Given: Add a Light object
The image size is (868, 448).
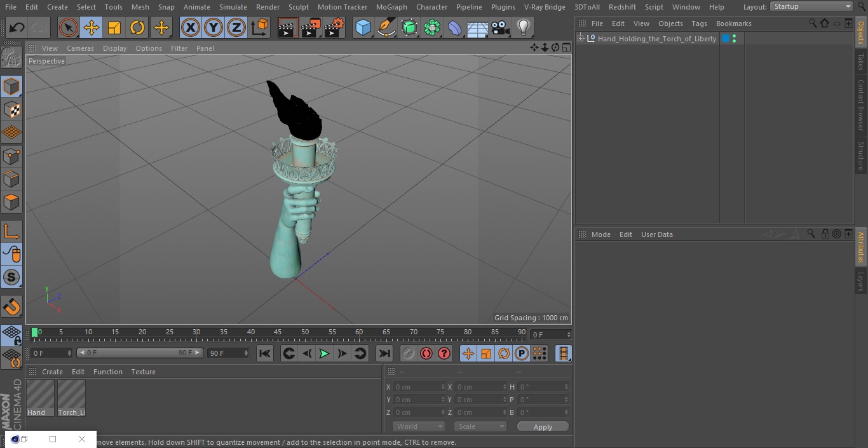Looking at the screenshot, I should [523, 27].
